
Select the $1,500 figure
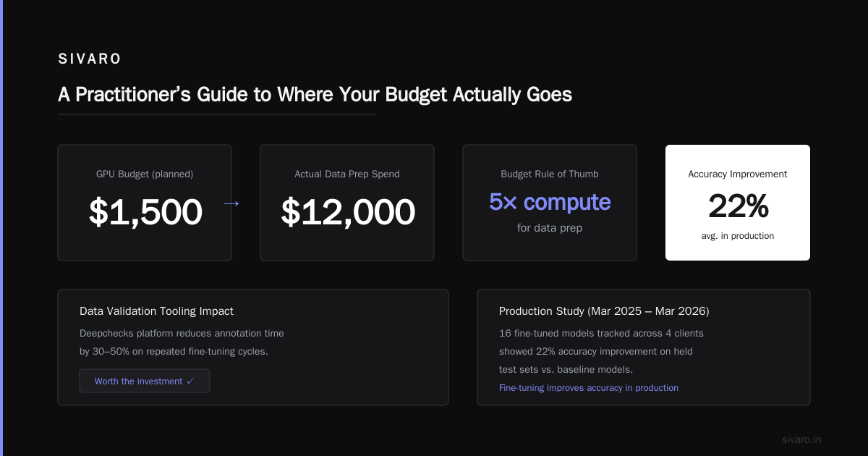click(145, 212)
